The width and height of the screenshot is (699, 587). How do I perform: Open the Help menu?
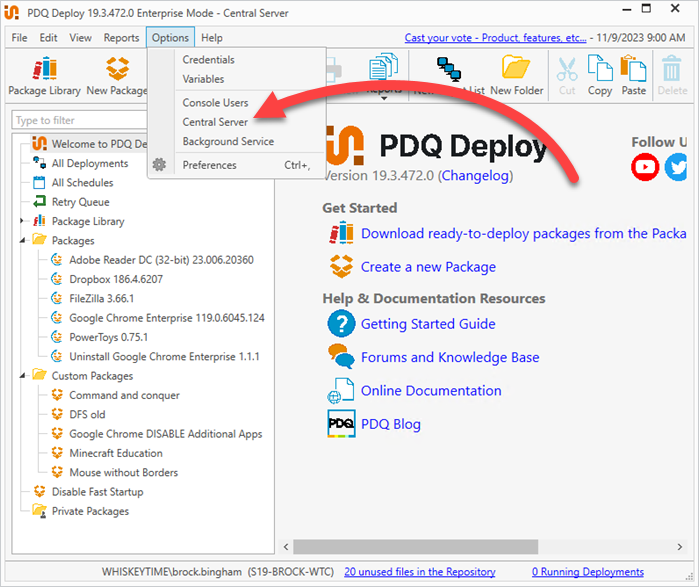point(212,38)
